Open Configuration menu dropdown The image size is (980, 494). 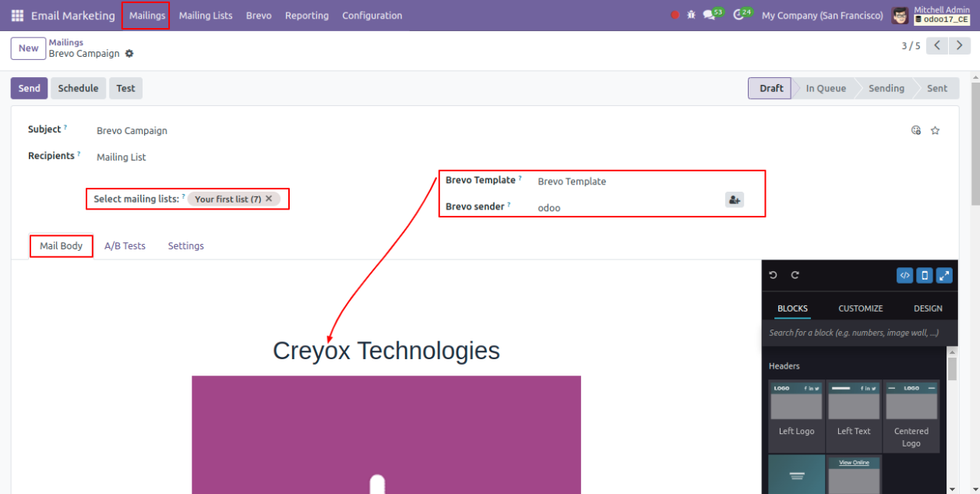372,16
